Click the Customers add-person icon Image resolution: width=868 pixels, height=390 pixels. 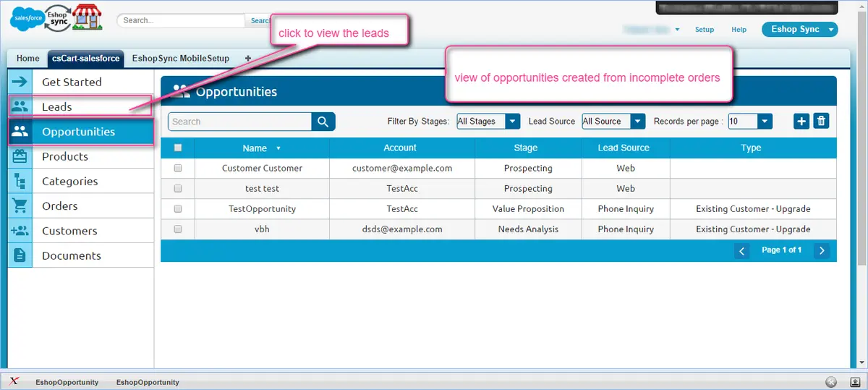(x=20, y=231)
